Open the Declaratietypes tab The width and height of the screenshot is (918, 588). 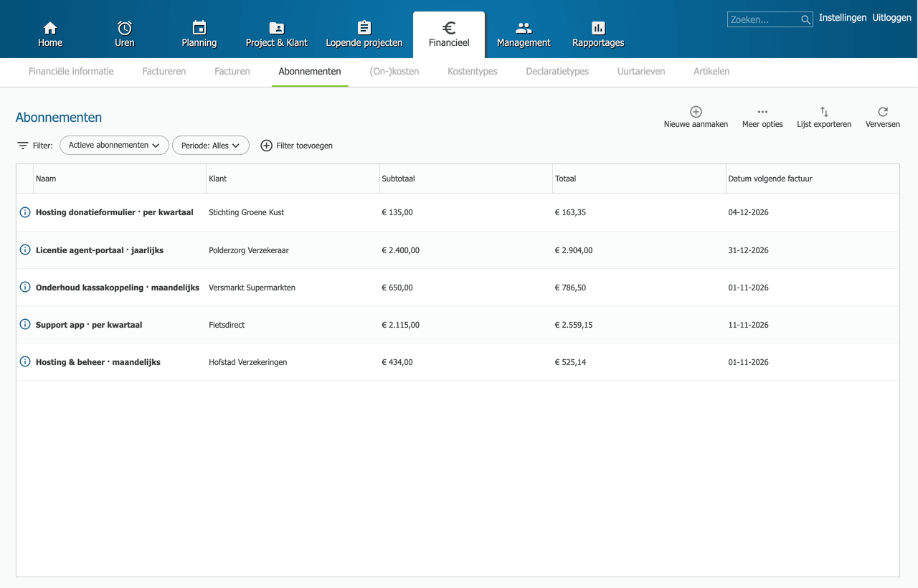557,72
